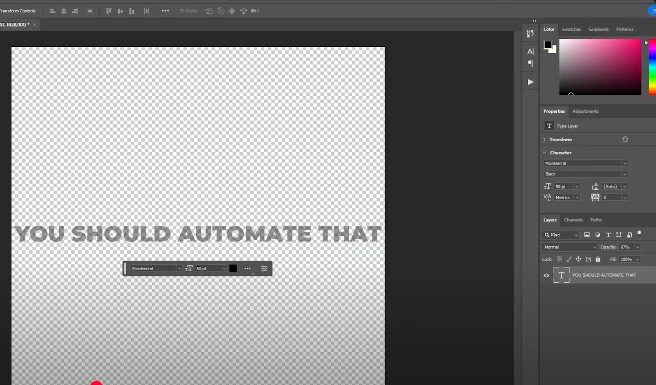Switch to the Paths tab
The image size is (656, 385).
click(x=596, y=220)
